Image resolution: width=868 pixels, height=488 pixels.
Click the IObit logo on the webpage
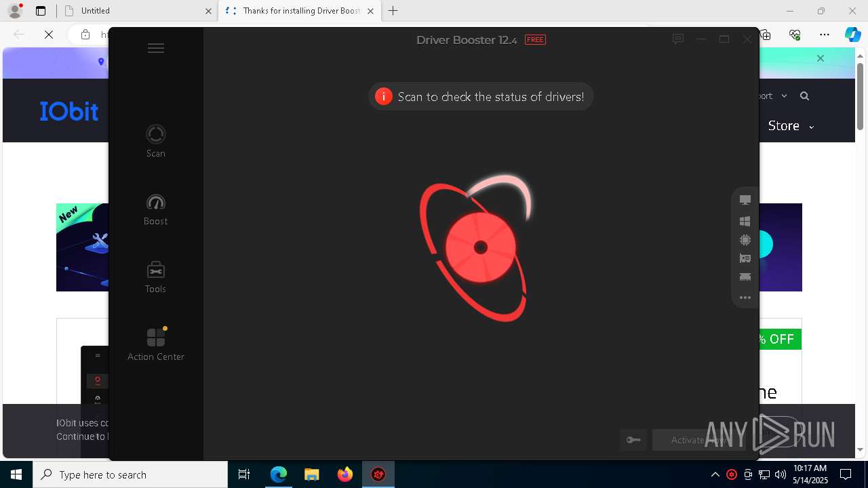(69, 110)
